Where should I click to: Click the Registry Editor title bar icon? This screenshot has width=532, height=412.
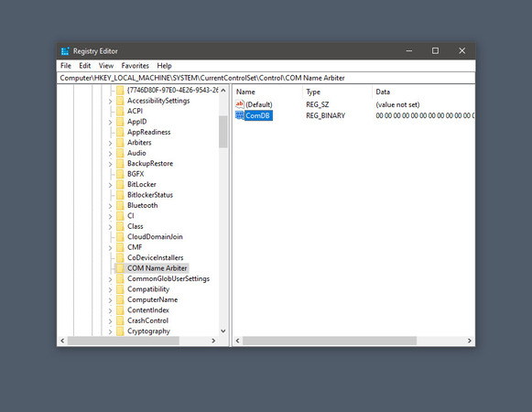tap(65, 51)
